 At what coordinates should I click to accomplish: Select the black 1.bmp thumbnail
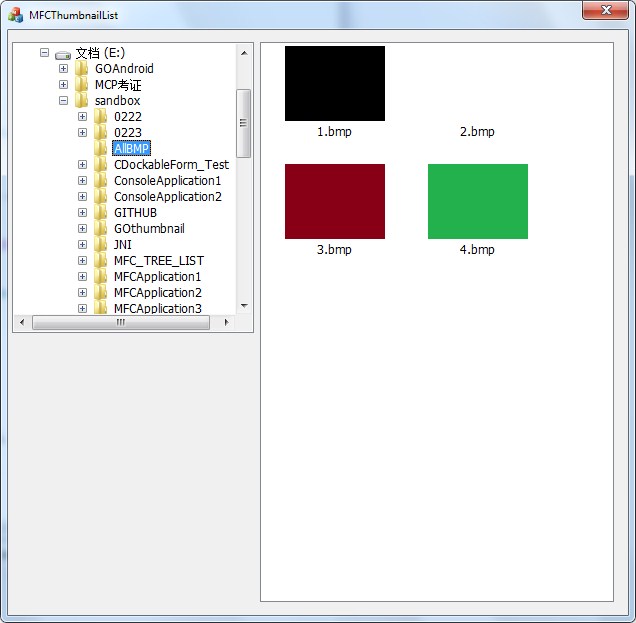335,83
